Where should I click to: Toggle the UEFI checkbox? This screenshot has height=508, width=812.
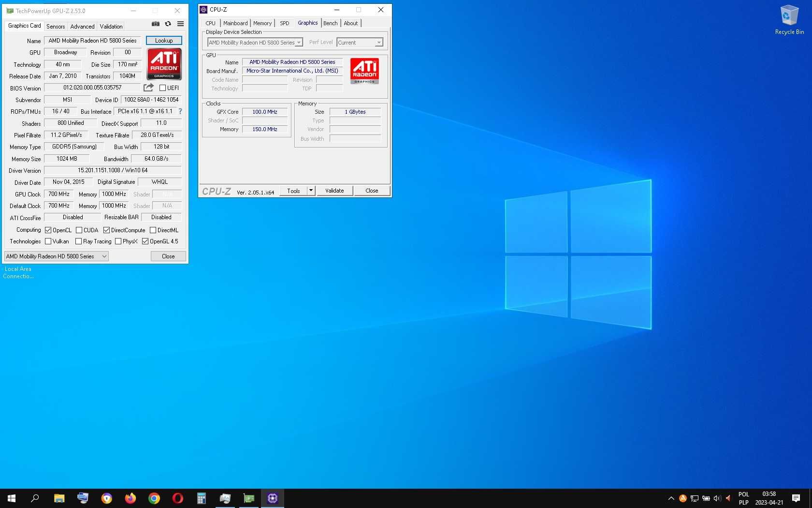click(x=162, y=88)
